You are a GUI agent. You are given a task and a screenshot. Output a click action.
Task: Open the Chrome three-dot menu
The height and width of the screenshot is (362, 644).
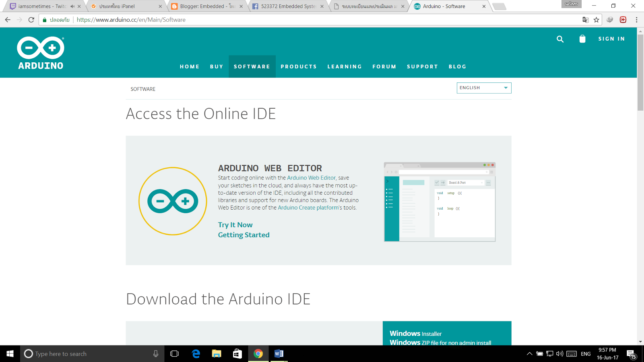[636, 20]
